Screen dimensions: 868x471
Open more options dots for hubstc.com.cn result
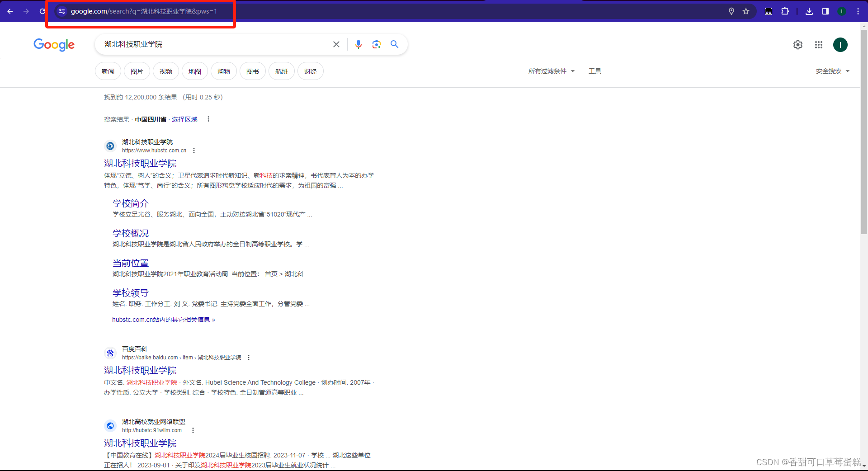[194, 151]
